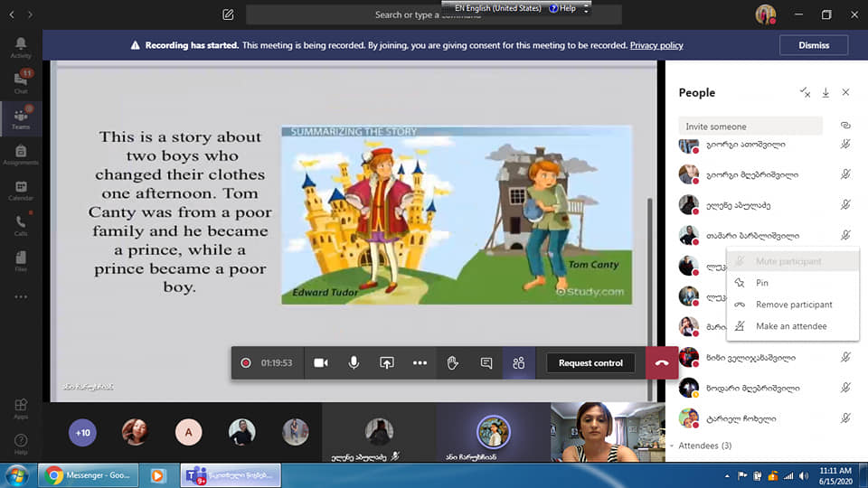
Task: Click the new chat compose icon
Action: [x=228, y=14]
